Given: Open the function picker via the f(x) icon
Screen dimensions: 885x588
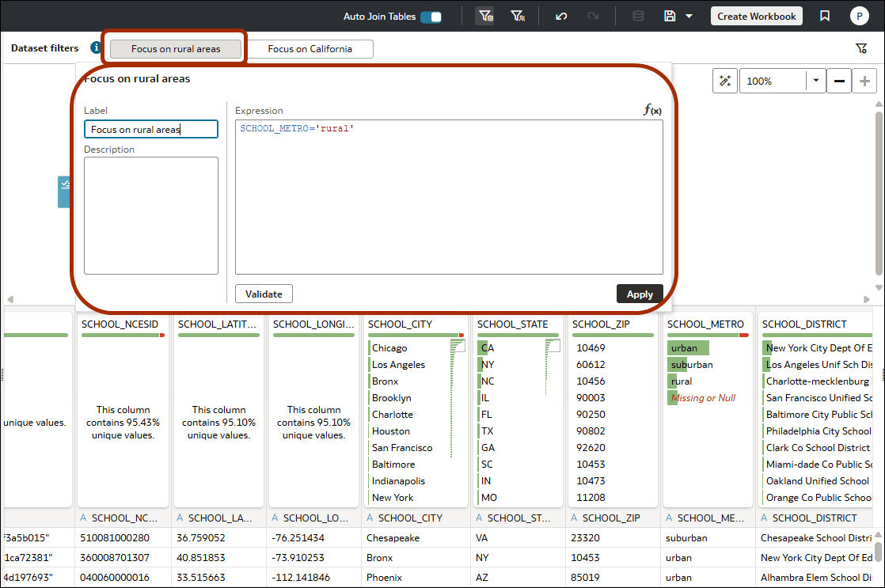Looking at the screenshot, I should pos(653,111).
